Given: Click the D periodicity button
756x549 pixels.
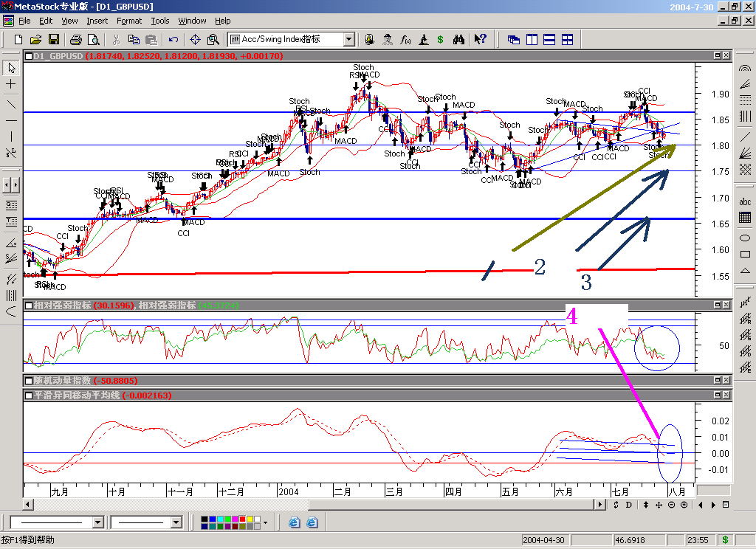Looking at the screenshot, I should (629, 505).
